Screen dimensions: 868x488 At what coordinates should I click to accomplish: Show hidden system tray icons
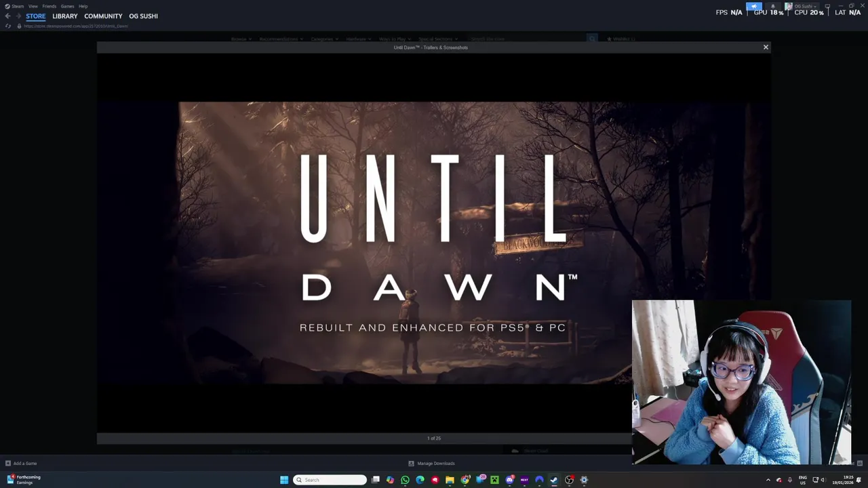(x=768, y=480)
